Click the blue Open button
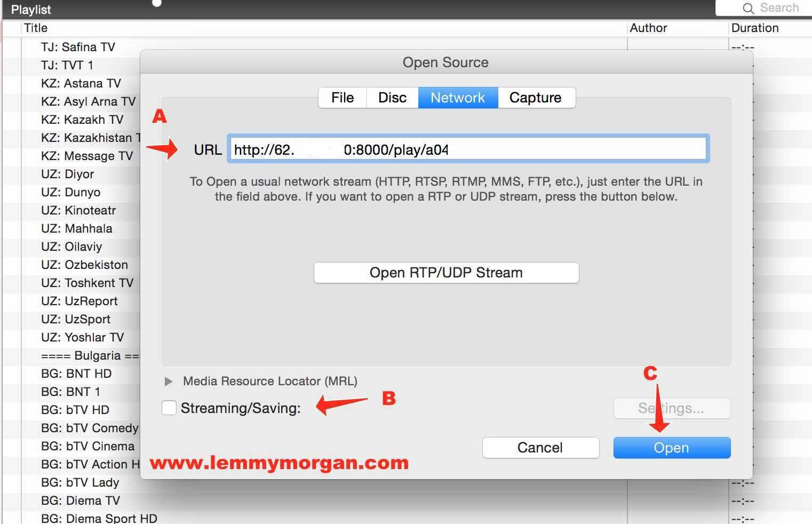The height and width of the screenshot is (524, 812). click(x=672, y=448)
